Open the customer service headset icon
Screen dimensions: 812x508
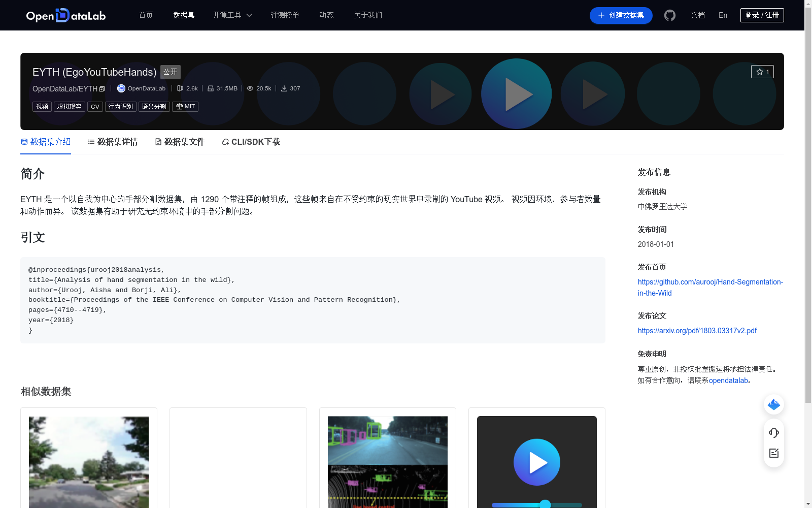[774, 433]
